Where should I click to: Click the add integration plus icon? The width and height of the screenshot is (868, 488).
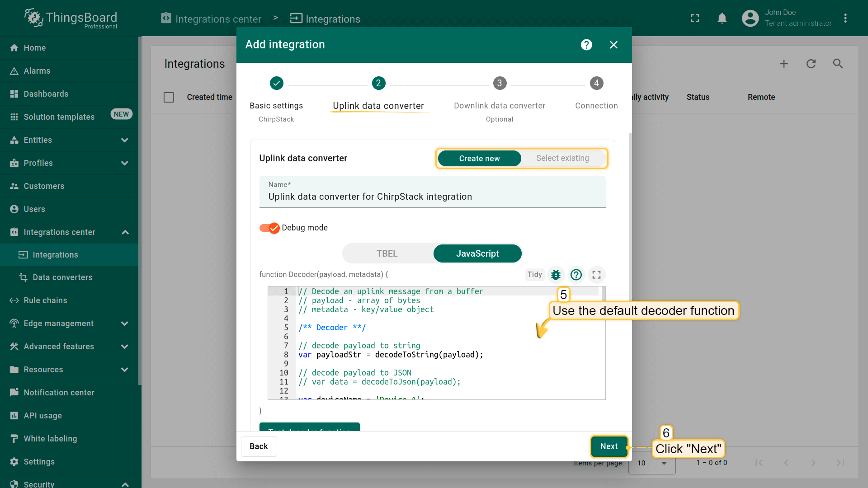point(784,64)
